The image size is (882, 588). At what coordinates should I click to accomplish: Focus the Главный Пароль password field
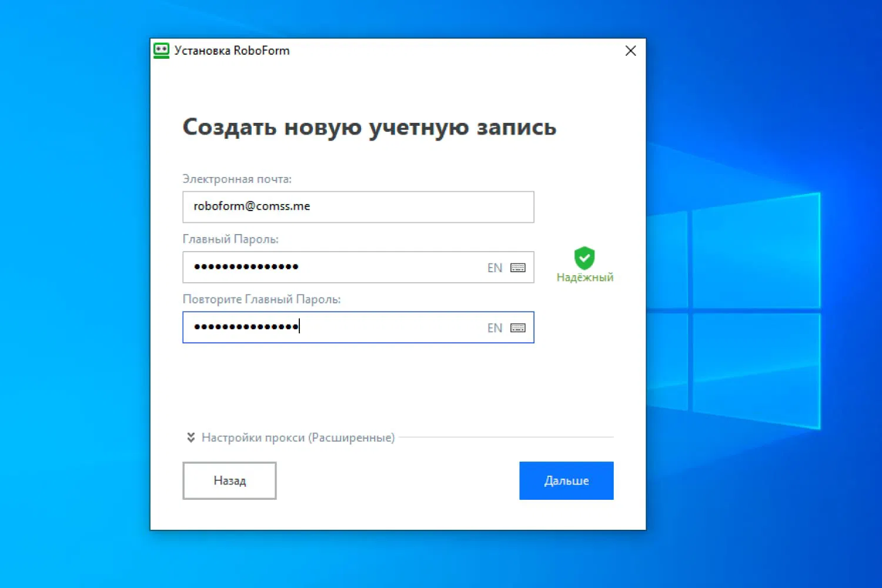[x=358, y=267]
